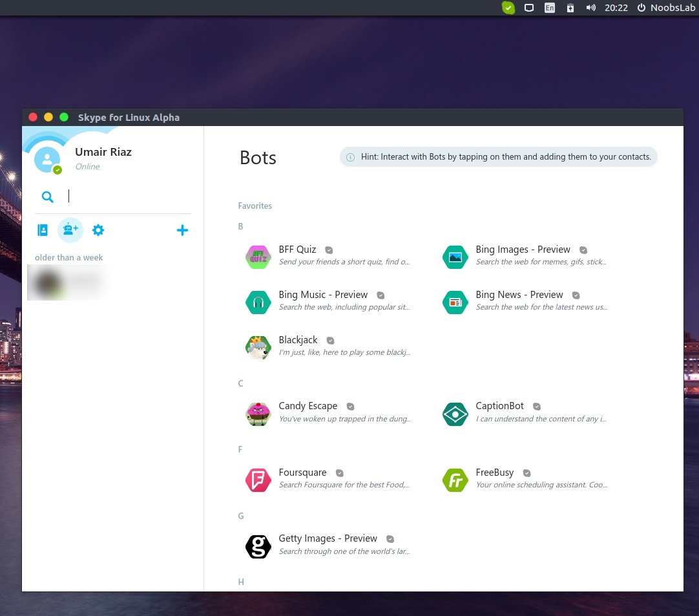This screenshot has height=616, width=699.
Task: Click the FreeBusy title text
Action: coord(495,473)
